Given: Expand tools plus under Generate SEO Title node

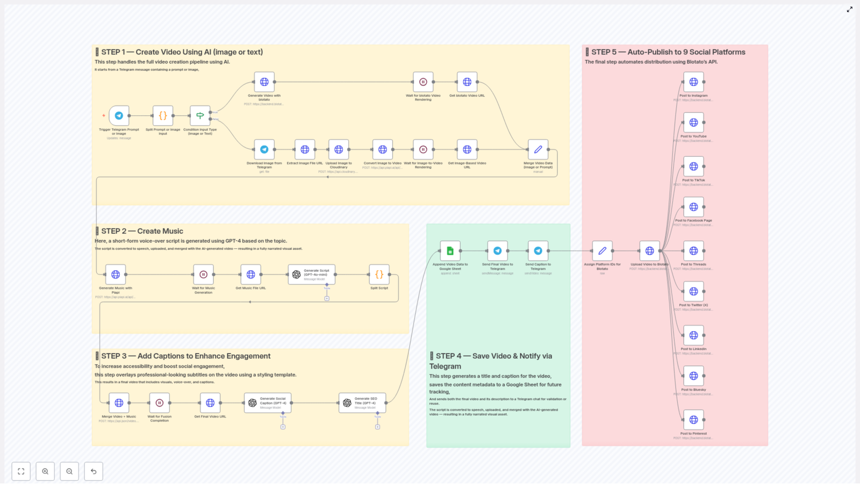Looking at the screenshot, I should (x=377, y=427).
